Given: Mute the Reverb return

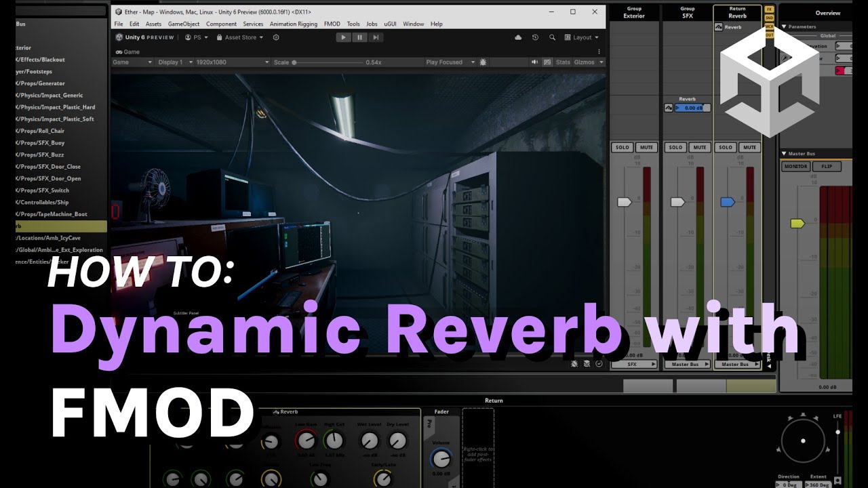Looking at the screenshot, I should coord(749,147).
